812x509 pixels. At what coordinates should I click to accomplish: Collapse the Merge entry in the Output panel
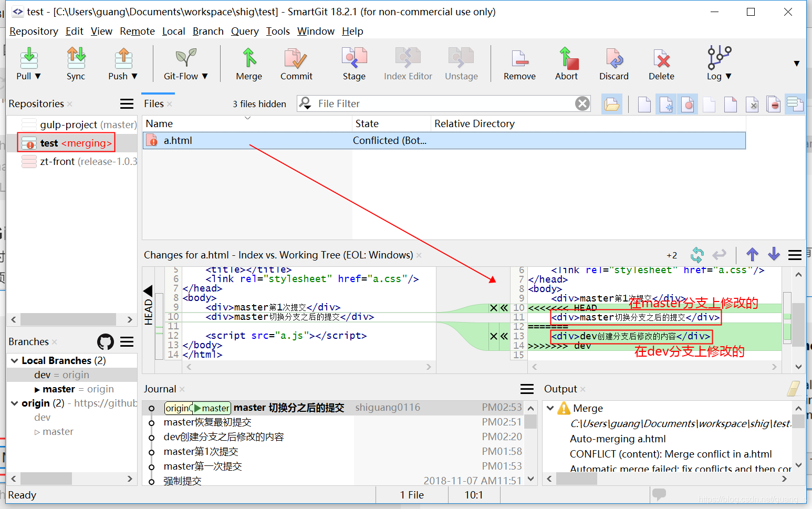550,408
